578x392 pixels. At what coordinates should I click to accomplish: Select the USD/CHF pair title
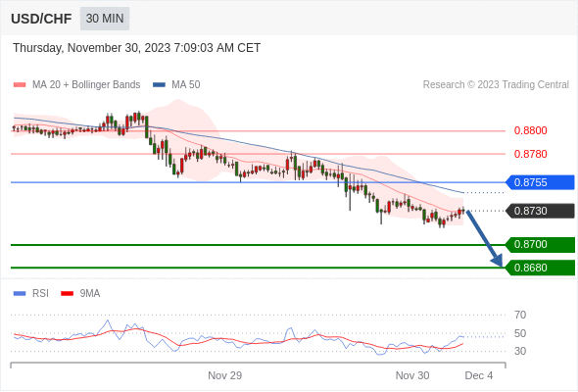41,19
